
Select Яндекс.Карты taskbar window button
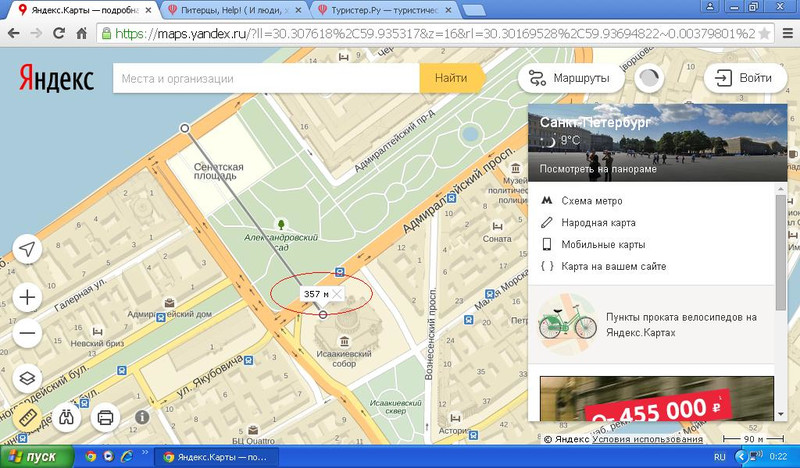click(x=216, y=457)
